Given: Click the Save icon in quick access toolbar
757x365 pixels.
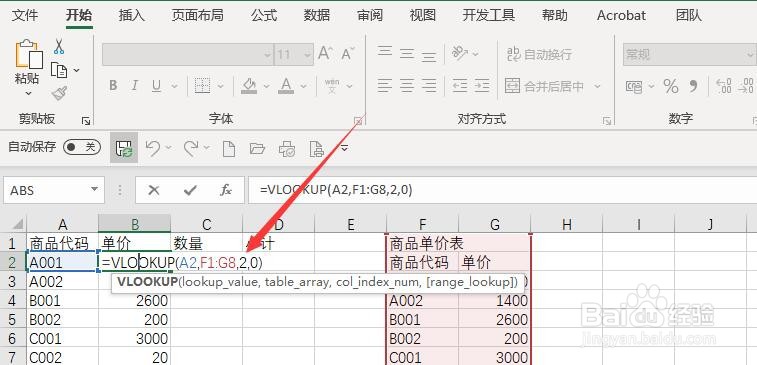Looking at the screenshot, I should pyautogui.click(x=124, y=148).
